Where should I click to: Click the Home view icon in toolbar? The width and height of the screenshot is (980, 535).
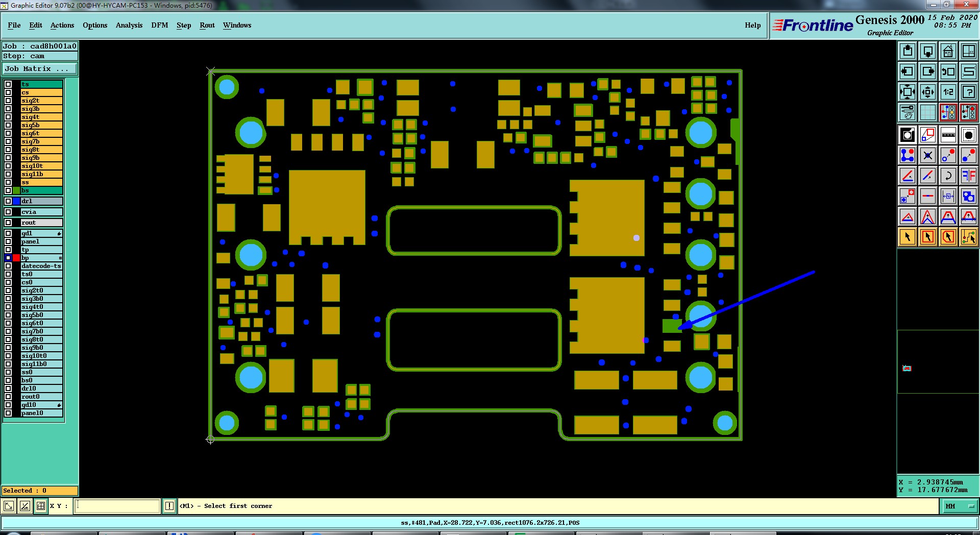pyautogui.click(x=948, y=51)
